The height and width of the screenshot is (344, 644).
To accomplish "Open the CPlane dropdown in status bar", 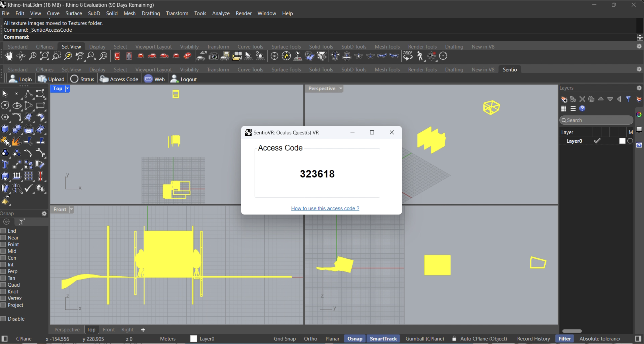I will click(24, 339).
